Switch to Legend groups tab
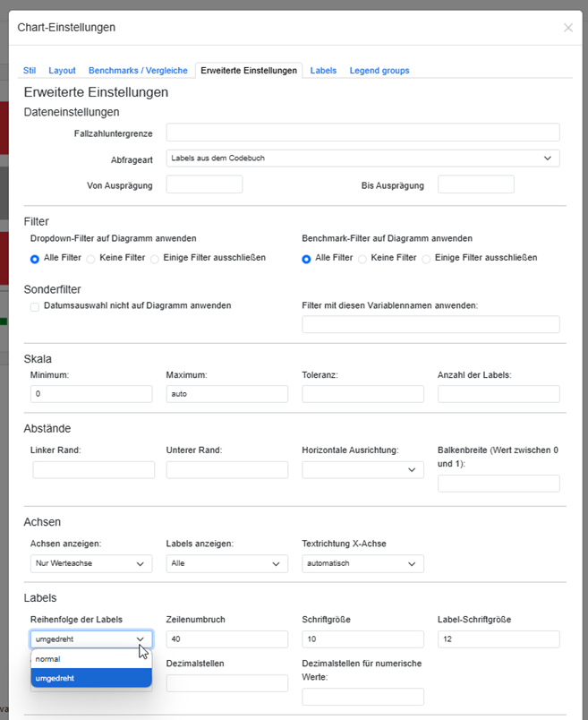 [379, 70]
